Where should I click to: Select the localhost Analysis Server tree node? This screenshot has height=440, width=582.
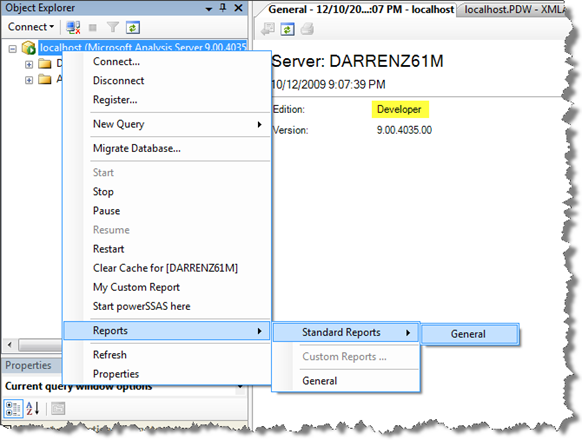pyautogui.click(x=143, y=48)
